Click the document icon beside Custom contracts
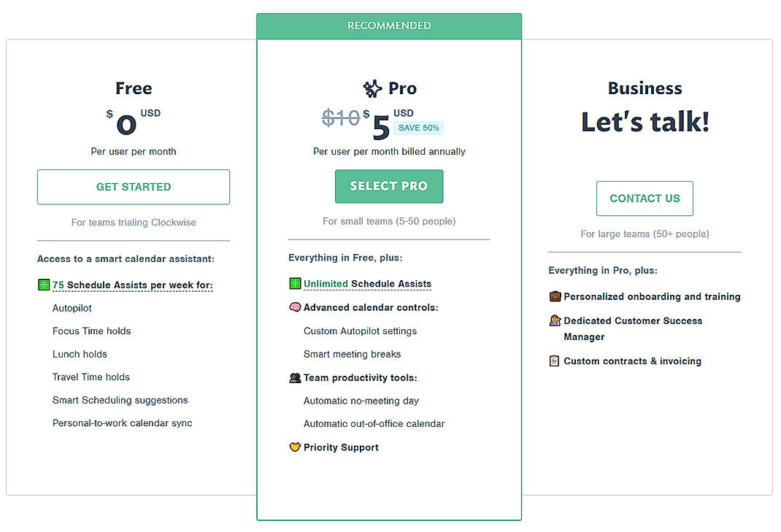 click(555, 361)
